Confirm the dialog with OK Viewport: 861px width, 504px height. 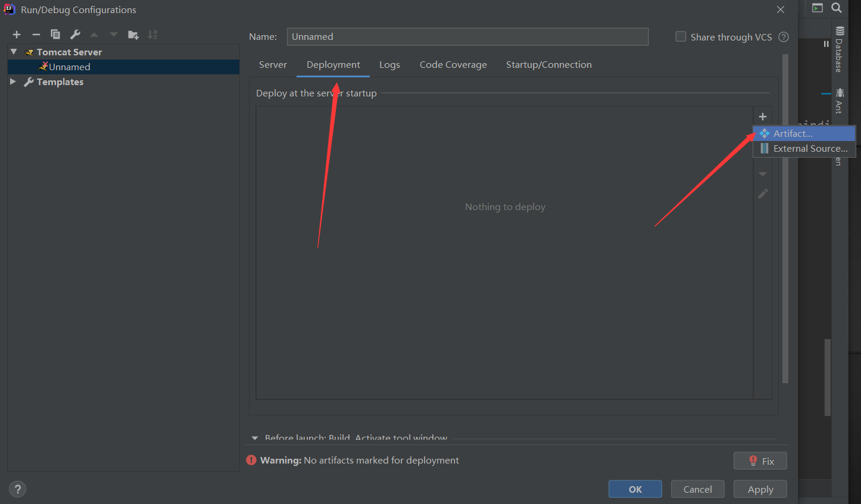pos(635,489)
